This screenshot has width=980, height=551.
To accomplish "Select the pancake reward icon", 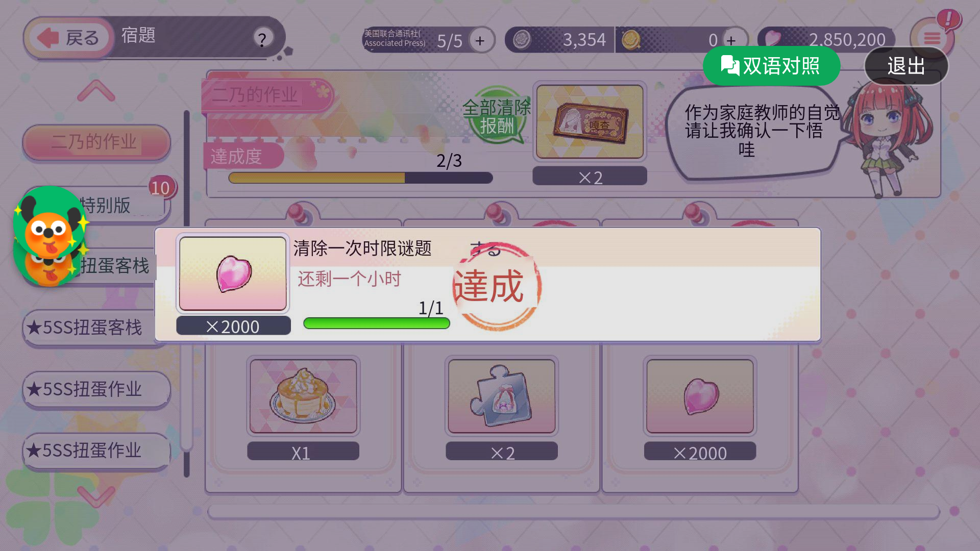I will (x=303, y=396).
